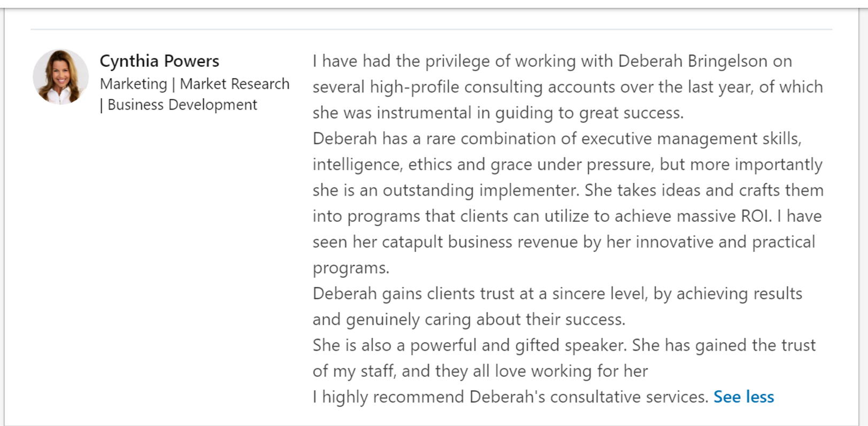
Task: Click the Market Research headline text
Action: point(234,84)
